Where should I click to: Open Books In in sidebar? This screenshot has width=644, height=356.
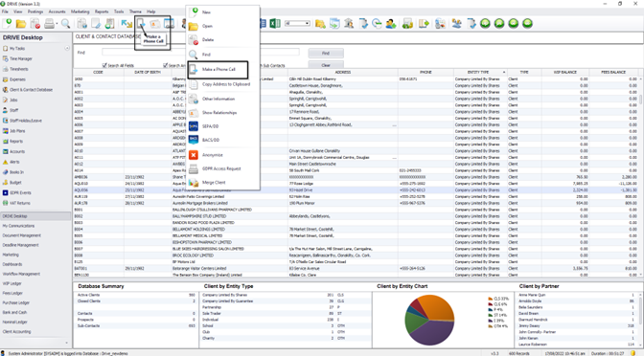pos(17,172)
